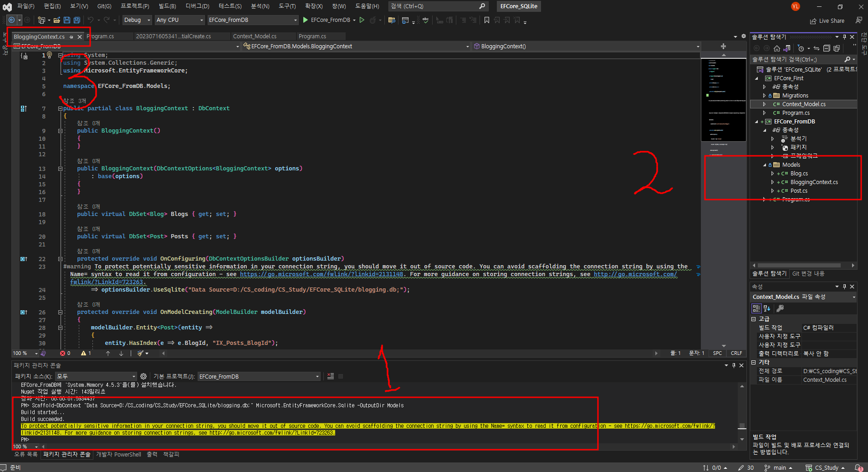The image size is (868, 472).
Task: Click Live Share button
Action: [827, 21]
